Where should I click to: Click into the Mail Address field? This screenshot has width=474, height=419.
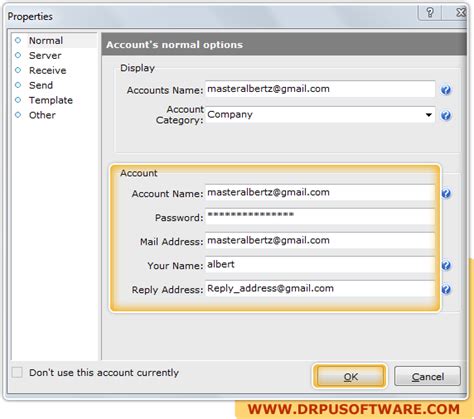click(x=320, y=240)
